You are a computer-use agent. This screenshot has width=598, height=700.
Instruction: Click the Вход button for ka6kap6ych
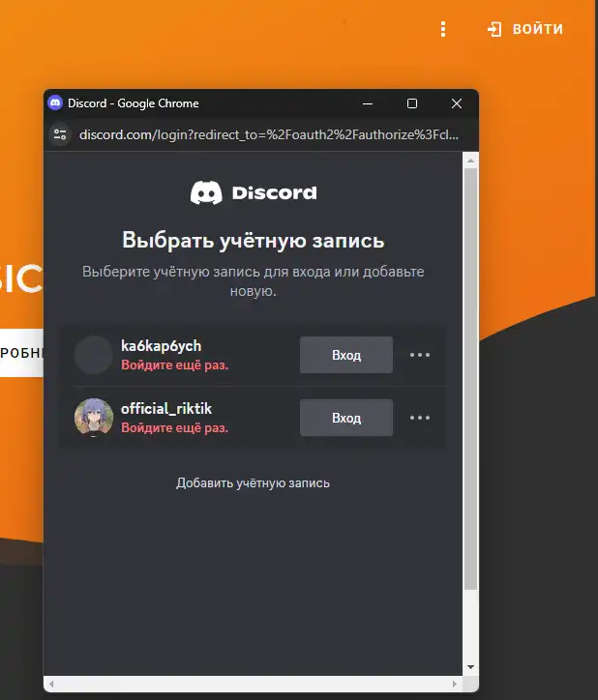[345, 355]
